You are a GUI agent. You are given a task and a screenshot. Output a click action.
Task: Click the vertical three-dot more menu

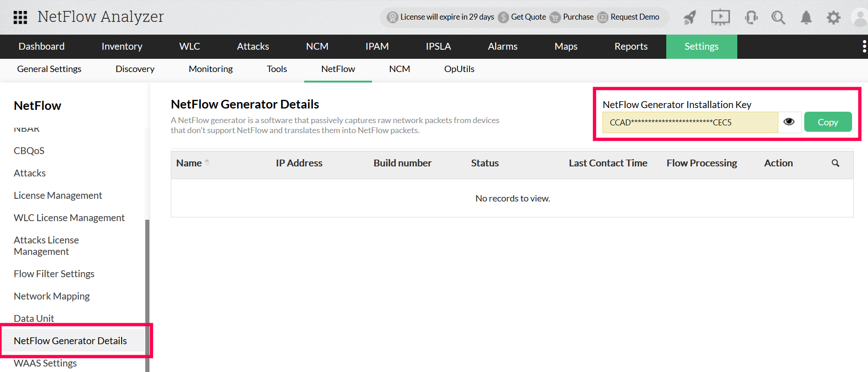click(864, 46)
